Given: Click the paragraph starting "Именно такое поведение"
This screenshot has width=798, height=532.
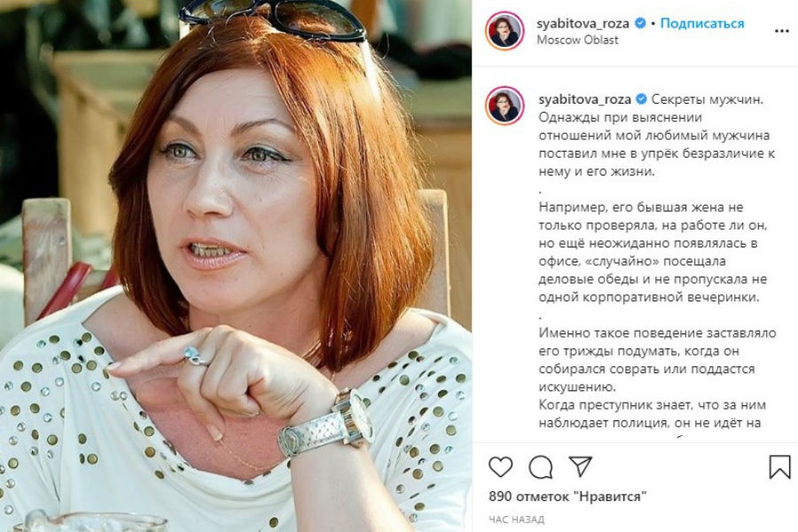Looking at the screenshot, I should [x=657, y=359].
